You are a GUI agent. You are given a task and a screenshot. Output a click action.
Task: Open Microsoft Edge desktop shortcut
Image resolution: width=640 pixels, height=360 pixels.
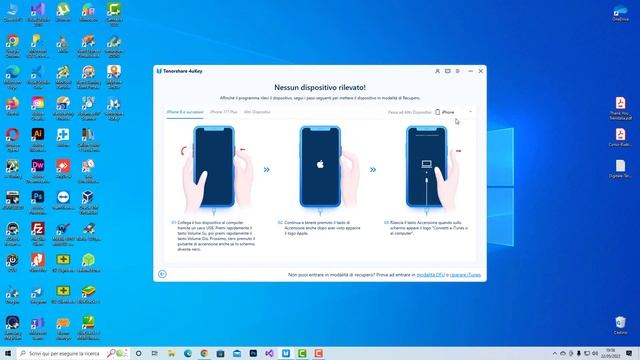[x=13, y=76]
